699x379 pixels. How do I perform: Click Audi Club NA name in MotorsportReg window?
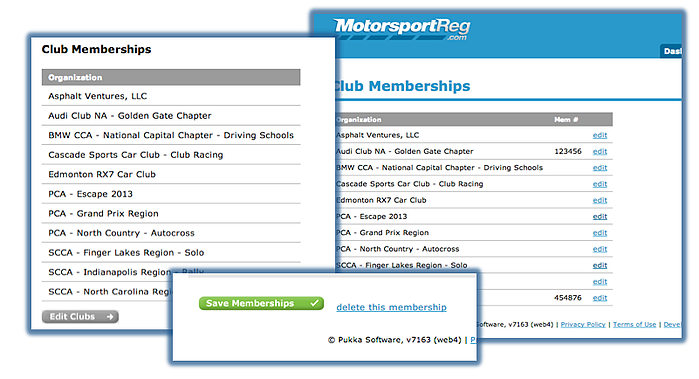point(404,151)
